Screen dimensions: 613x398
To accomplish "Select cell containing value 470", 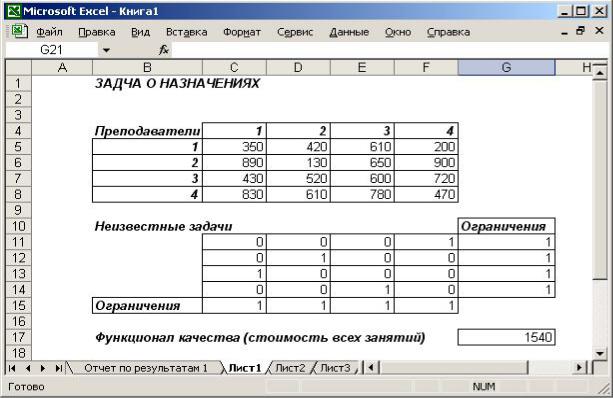I will tap(426, 194).
